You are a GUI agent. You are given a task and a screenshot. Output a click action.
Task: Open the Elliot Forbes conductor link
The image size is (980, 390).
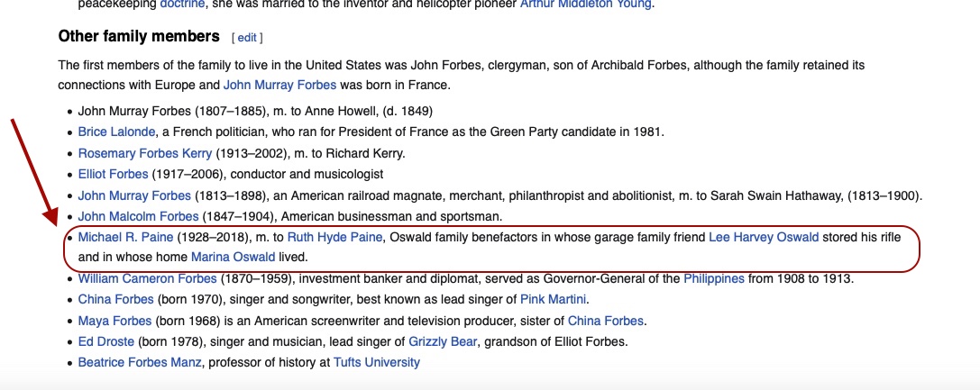(113, 174)
